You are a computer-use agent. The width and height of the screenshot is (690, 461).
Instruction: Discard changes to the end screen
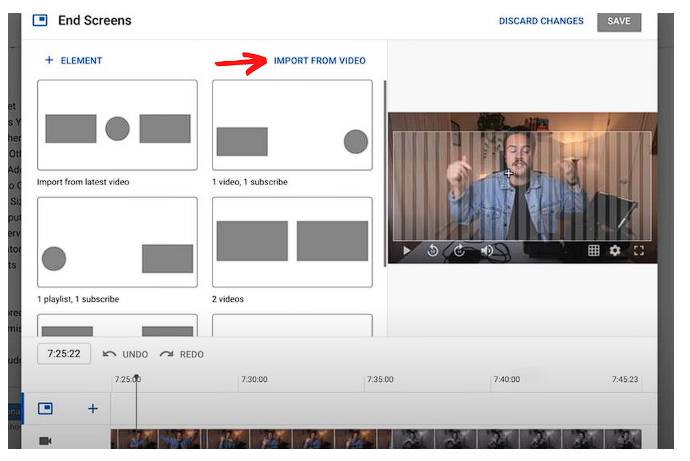(x=540, y=21)
